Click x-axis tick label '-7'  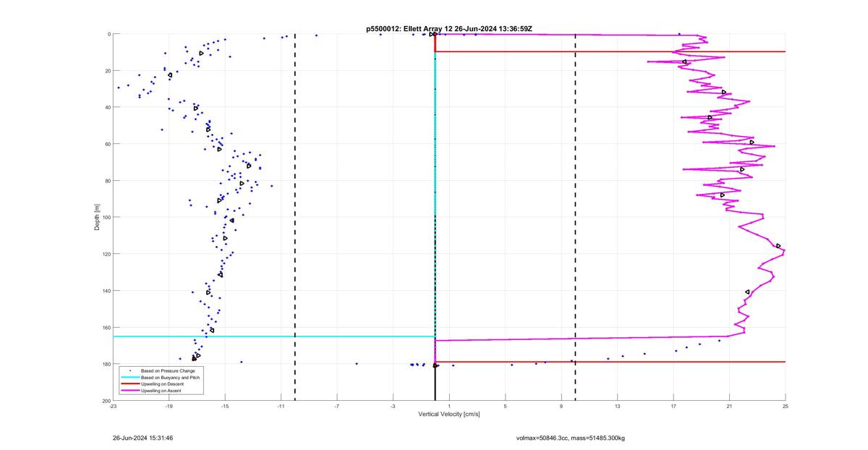point(337,407)
